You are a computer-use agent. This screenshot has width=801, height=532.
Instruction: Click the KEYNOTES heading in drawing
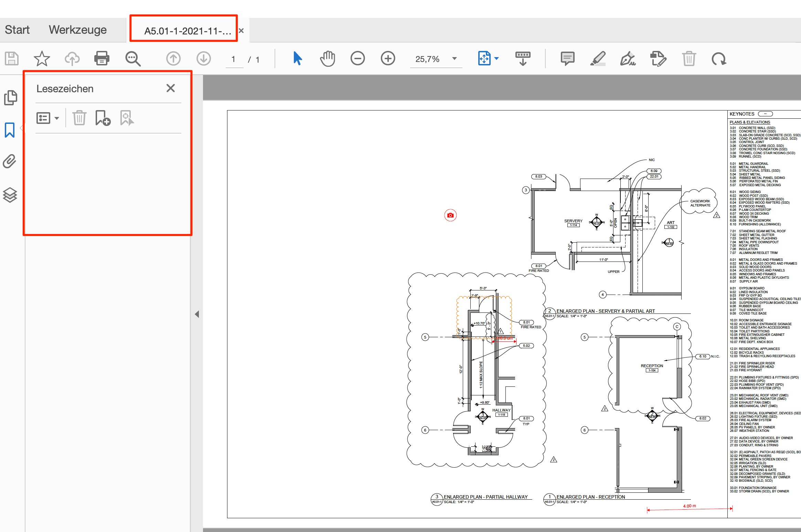coord(742,114)
